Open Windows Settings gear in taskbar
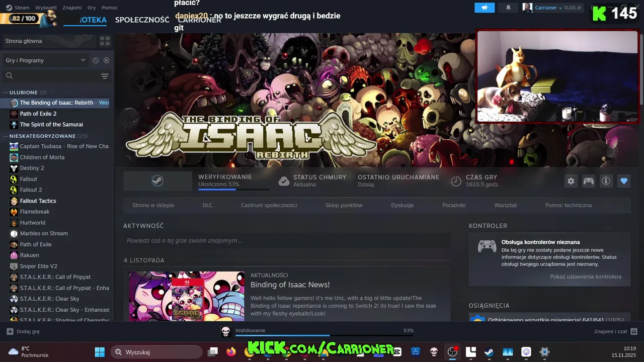The width and height of the screenshot is (644, 362). (x=544, y=352)
